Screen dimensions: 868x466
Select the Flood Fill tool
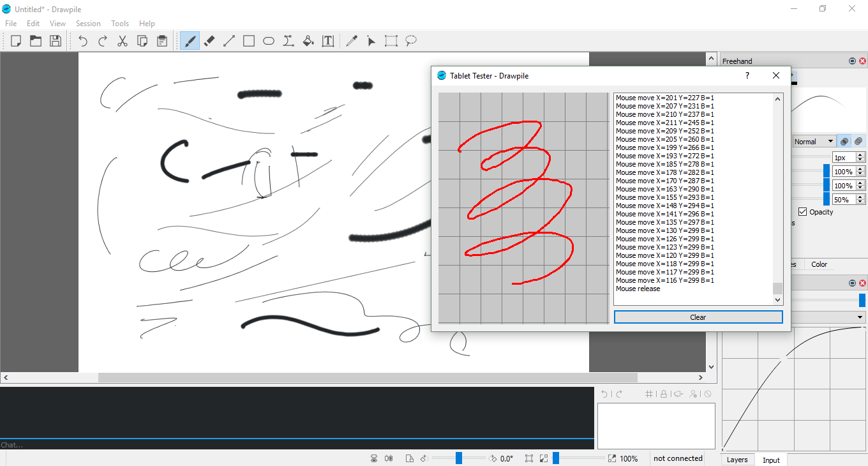308,40
